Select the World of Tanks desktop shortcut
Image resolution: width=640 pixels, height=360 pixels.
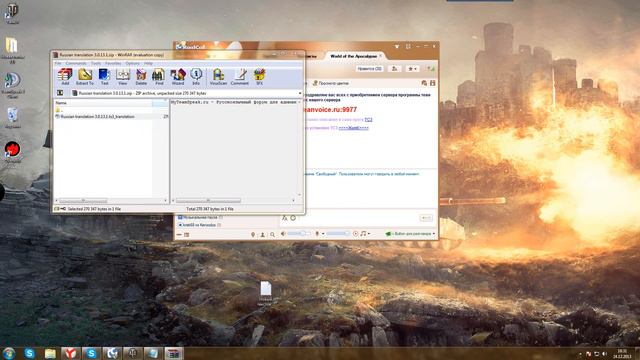12,13
